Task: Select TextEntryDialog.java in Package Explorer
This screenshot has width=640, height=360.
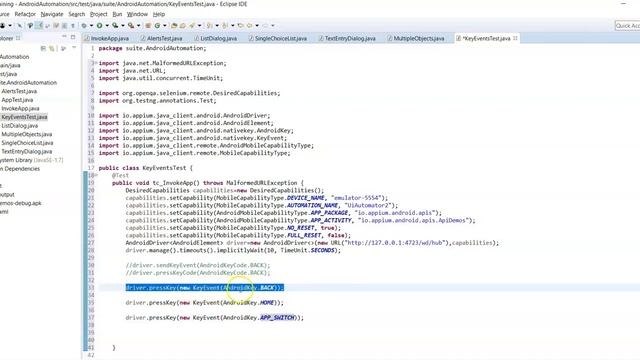Action: (x=27, y=151)
